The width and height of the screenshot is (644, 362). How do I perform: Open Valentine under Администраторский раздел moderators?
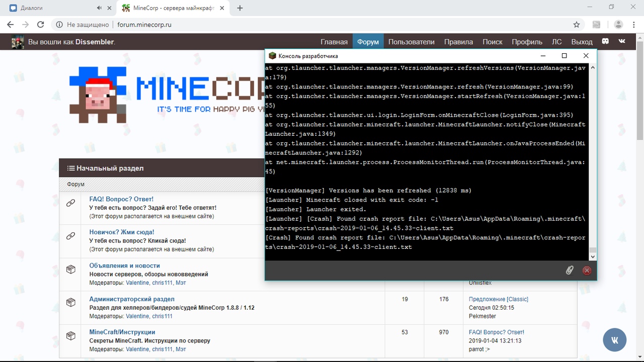137,316
